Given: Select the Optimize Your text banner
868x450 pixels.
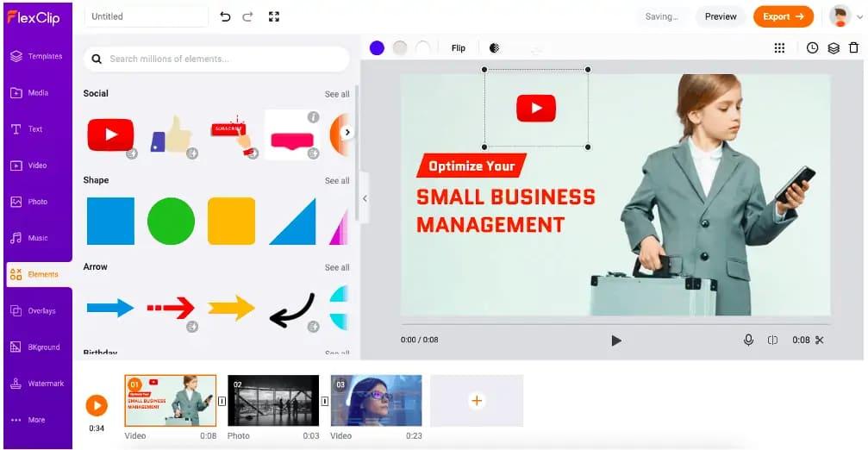Looking at the screenshot, I should tap(471, 166).
